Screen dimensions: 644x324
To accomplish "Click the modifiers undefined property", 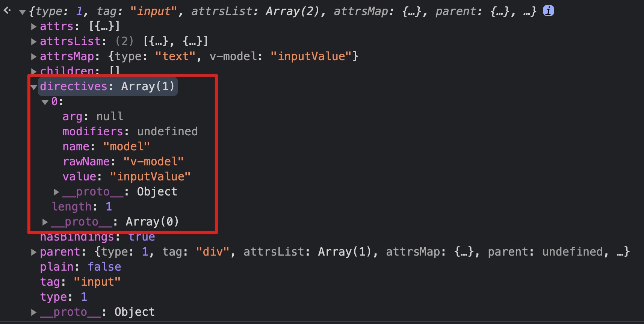I will coord(130,132).
